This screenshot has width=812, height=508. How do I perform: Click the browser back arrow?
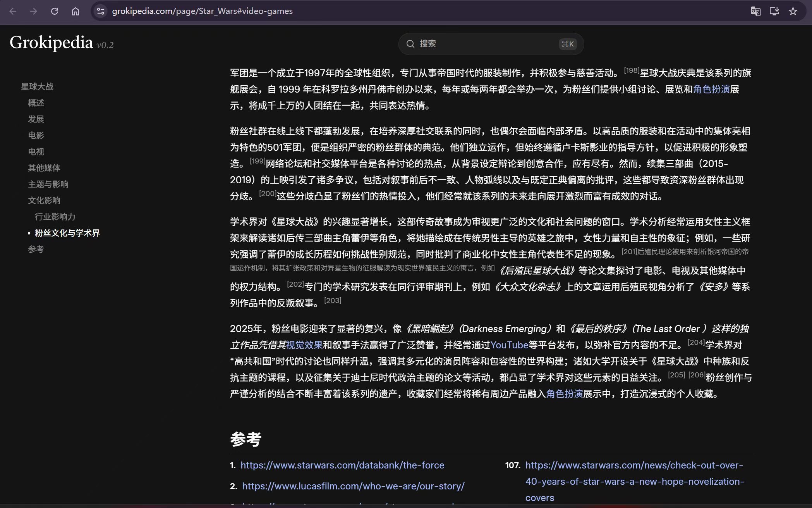(13, 11)
